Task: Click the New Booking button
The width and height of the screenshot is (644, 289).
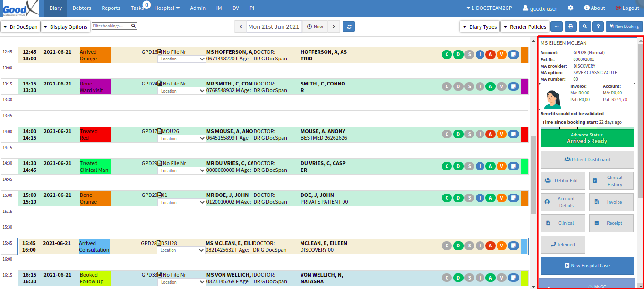Action: [623, 27]
